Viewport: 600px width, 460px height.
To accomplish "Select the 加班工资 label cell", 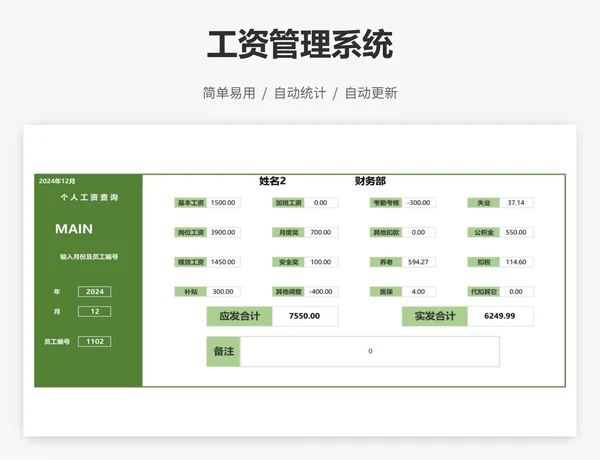I will coord(288,202).
